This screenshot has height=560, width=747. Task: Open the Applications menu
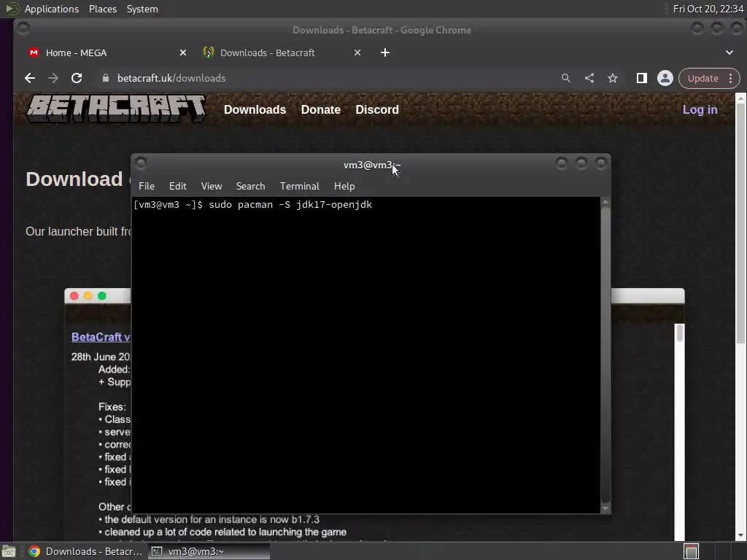tap(52, 9)
